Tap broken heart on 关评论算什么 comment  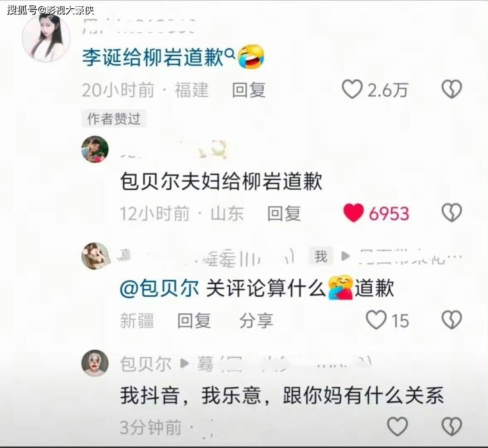point(452,320)
